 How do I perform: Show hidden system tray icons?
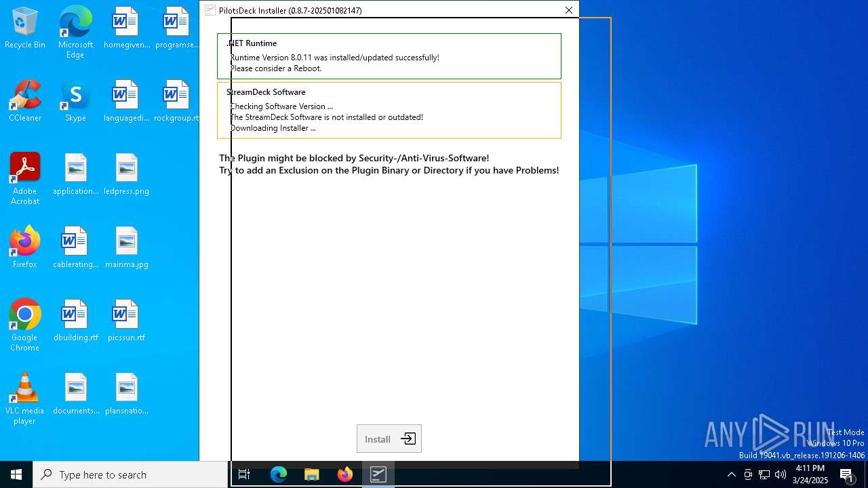(731, 474)
